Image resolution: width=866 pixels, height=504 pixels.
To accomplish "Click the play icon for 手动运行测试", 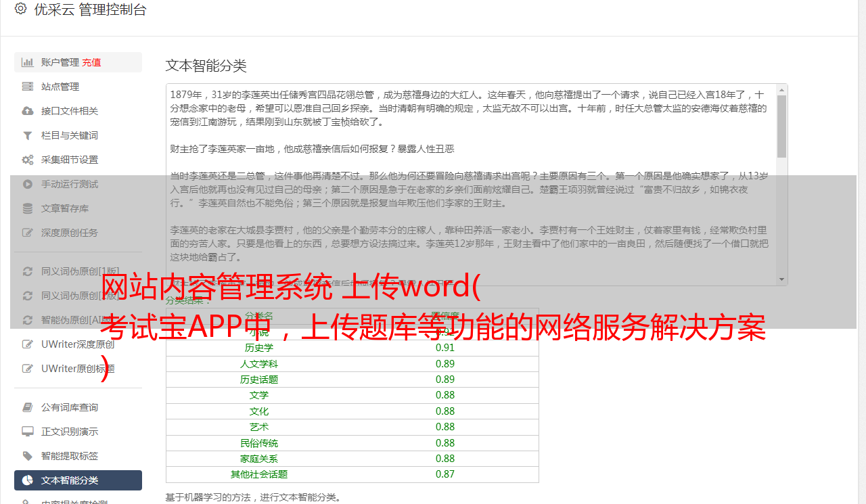I will tap(27, 184).
